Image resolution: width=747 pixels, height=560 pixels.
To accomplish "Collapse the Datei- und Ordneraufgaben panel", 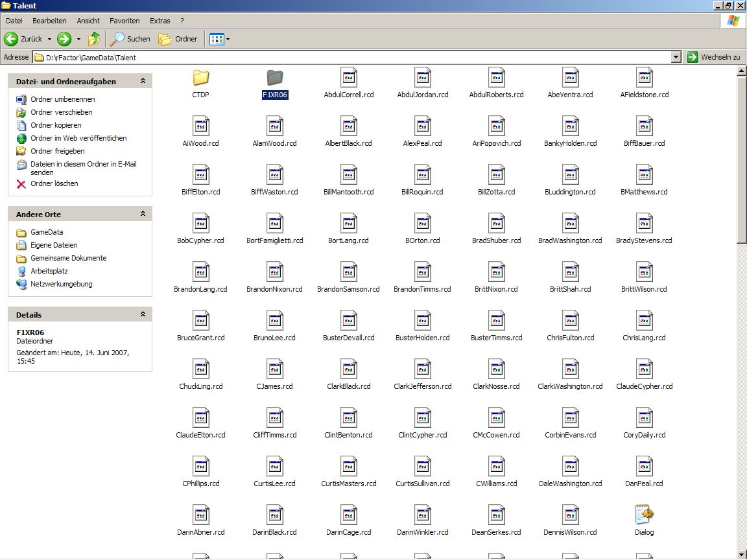I will (x=143, y=82).
